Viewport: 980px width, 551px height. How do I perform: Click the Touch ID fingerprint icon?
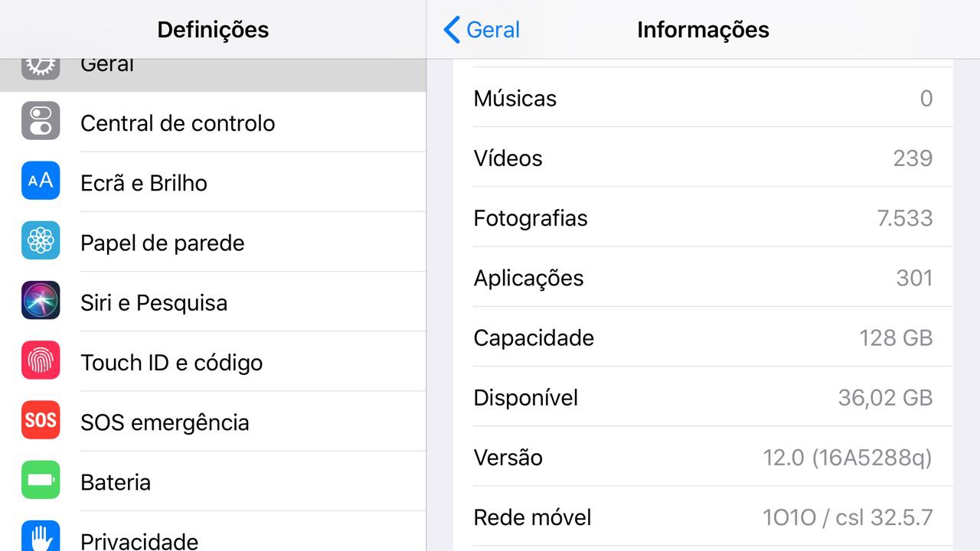(41, 360)
